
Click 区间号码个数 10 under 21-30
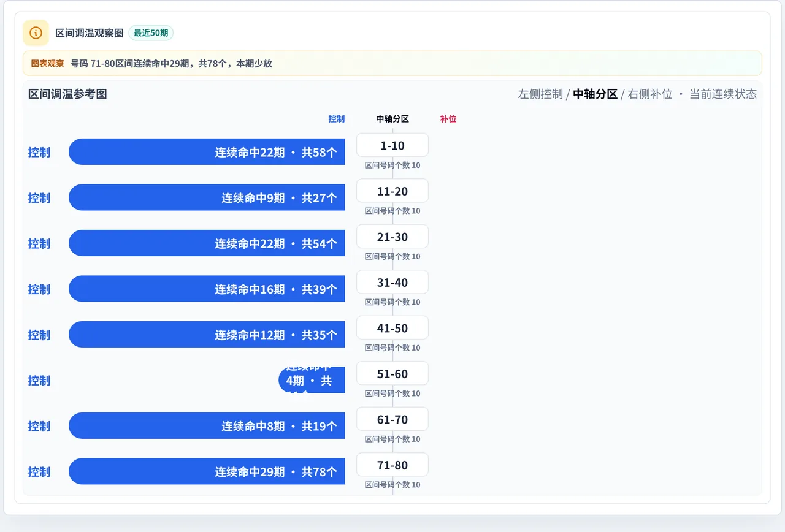click(392, 257)
